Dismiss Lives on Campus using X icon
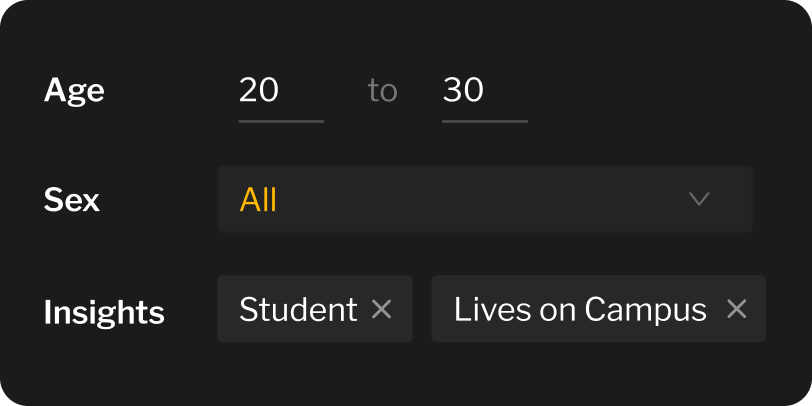This screenshot has height=406, width=812. point(736,310)
